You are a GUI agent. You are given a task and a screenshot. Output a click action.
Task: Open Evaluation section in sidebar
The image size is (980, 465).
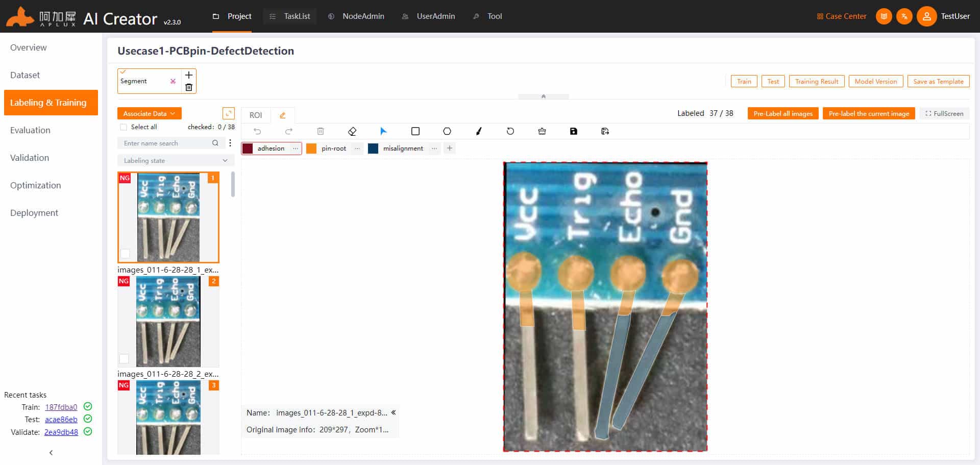[x=30, y=130]
